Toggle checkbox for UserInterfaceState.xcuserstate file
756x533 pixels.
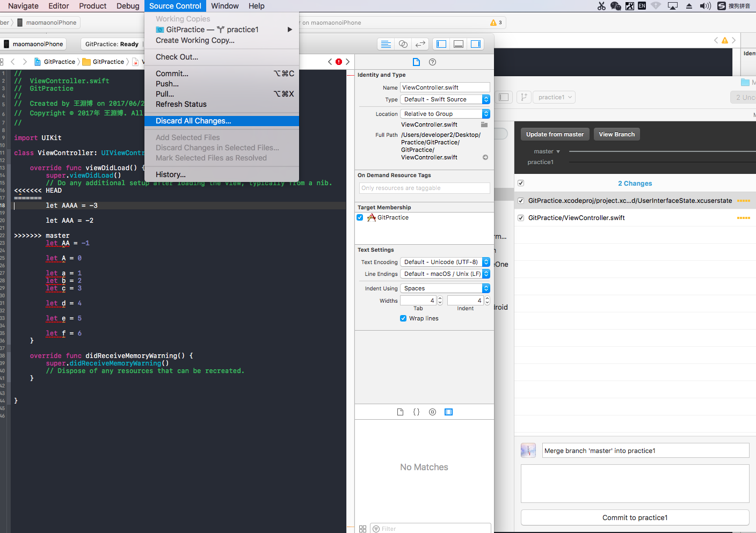[x=520, y=201]
